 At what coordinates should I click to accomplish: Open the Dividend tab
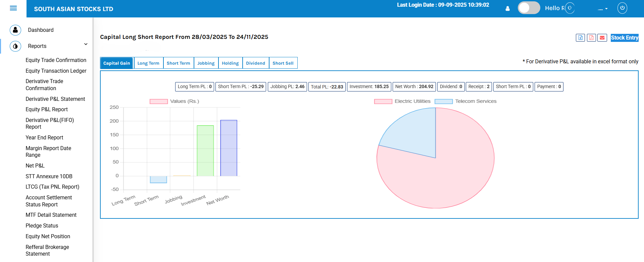pos(255,63)
